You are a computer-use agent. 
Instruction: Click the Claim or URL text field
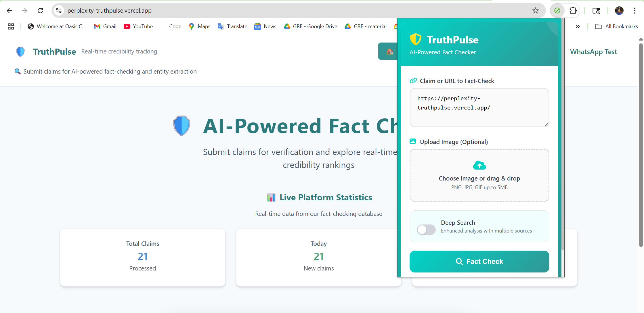[479, 108]
